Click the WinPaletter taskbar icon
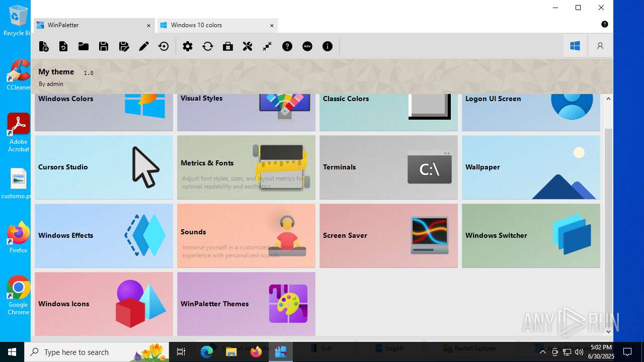The height and width of the screenshot is (362, 644). [x=281, y=352]
